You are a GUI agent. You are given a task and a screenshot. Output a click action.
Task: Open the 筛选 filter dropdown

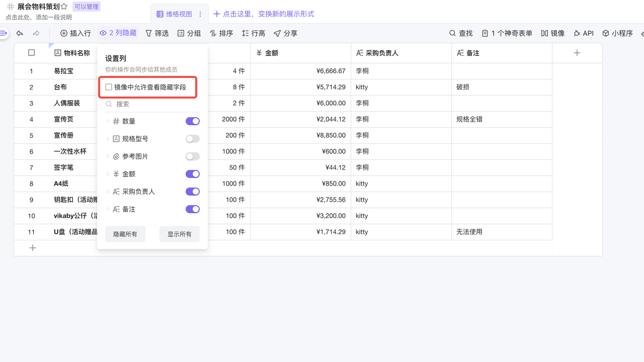coord(157,33)
